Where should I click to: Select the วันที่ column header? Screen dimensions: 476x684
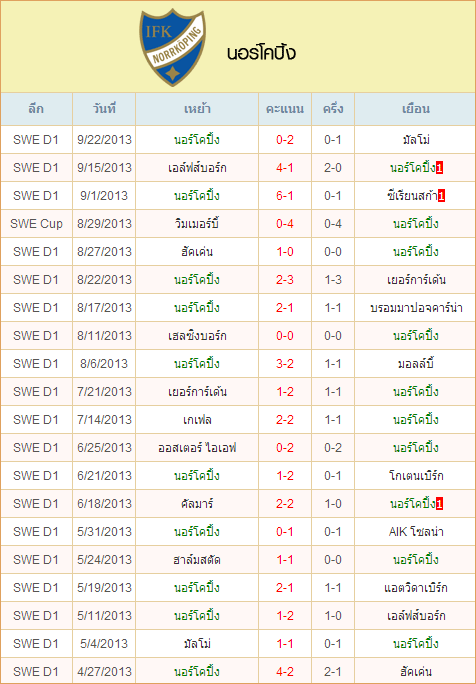coord(104,109)
